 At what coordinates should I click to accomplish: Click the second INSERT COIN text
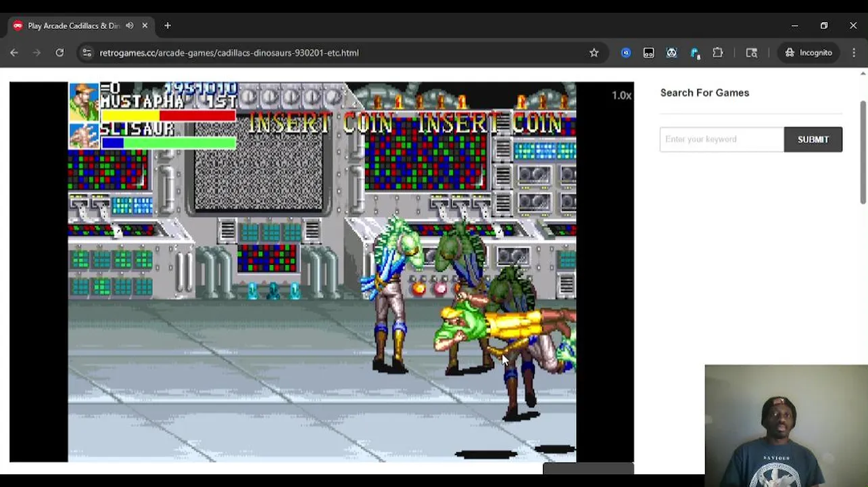pos(490,124)
